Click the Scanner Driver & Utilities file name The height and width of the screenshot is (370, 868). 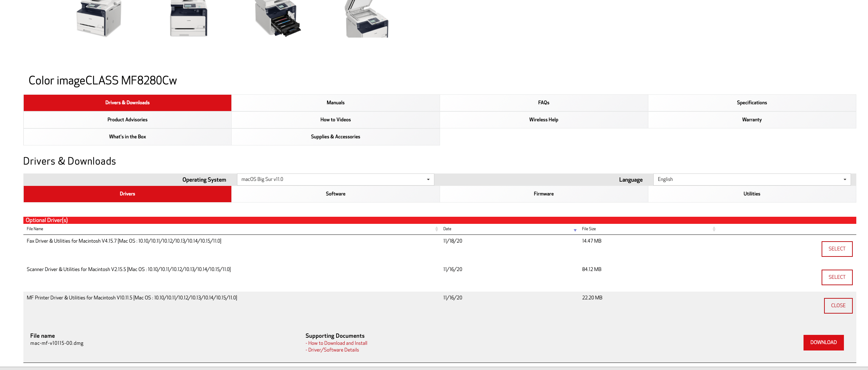[129, 269]
